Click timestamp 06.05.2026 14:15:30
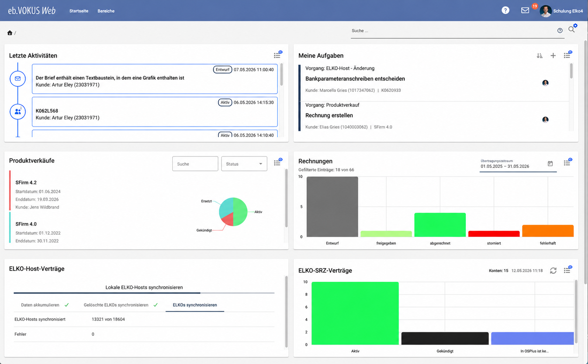Viewport: 588px width, 364px height. click(x=254, y=103)
